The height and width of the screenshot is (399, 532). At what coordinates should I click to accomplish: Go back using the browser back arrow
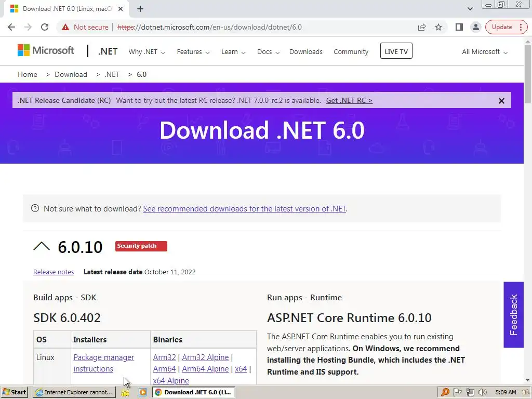[11, 27]
